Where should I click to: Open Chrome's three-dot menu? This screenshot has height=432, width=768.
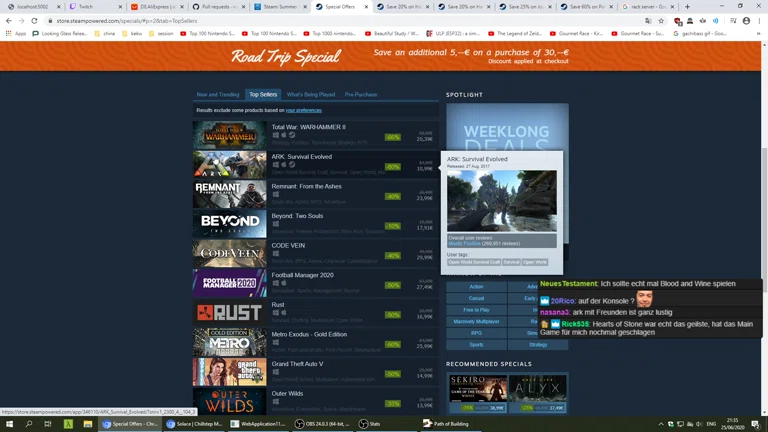point(759,20)
